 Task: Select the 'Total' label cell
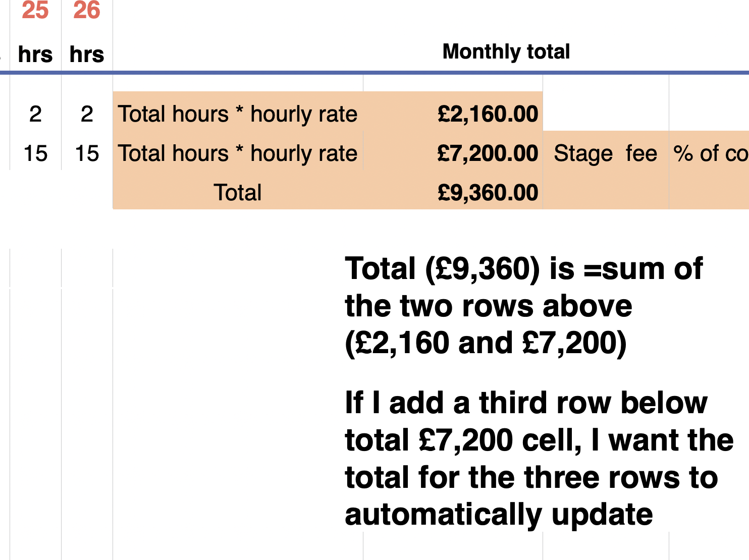[238, 193]
